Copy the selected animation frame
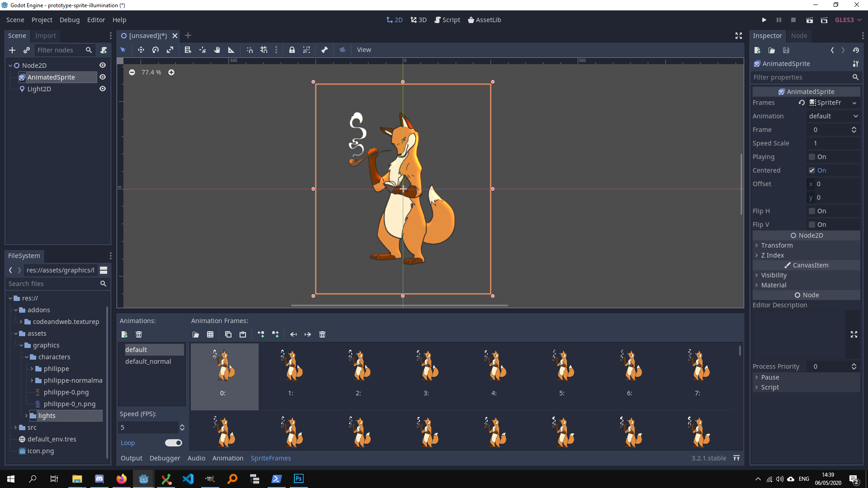 [x=228, y=334]
